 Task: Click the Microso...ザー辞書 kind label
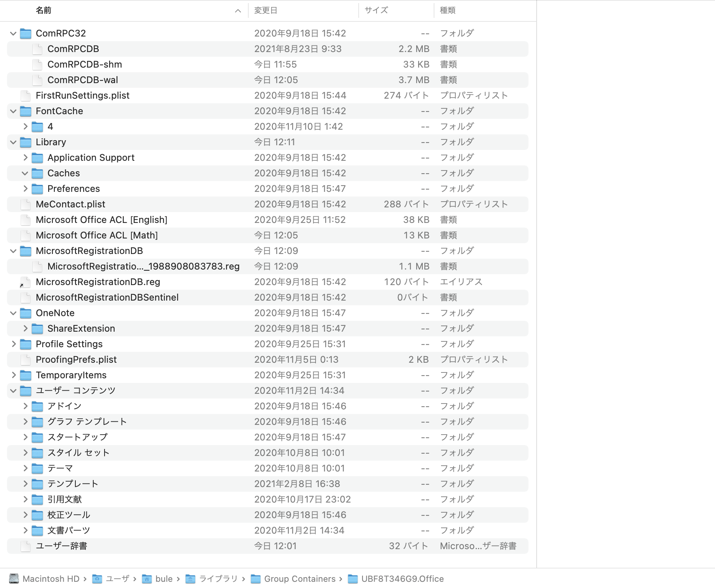point(478,546)
